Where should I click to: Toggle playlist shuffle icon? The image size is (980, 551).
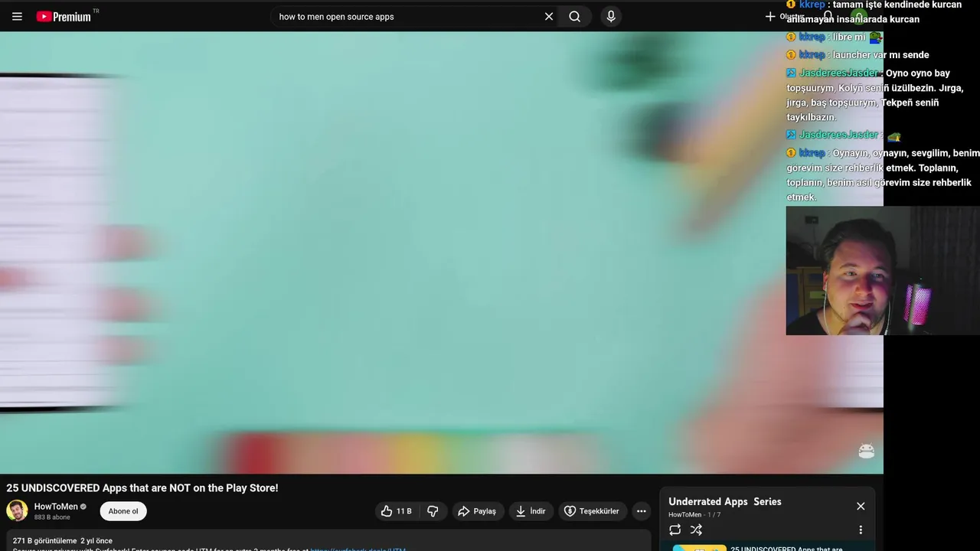tap(696, 530)
